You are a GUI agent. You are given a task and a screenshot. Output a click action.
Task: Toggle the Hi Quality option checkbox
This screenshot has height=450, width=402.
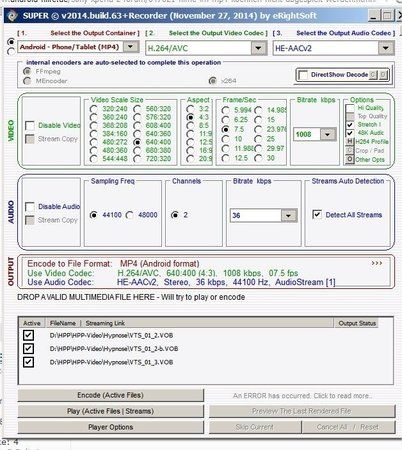tap(350, 108)
